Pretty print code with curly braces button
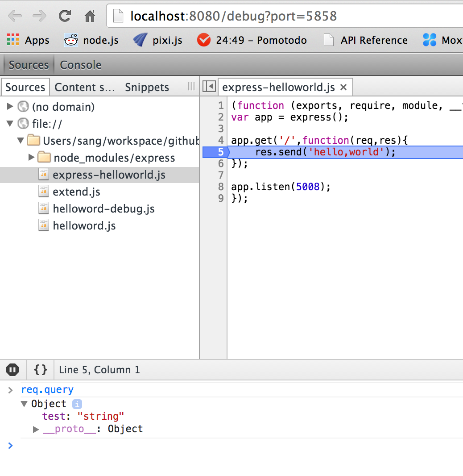This screenshot has height=476, width=463. 41,370
